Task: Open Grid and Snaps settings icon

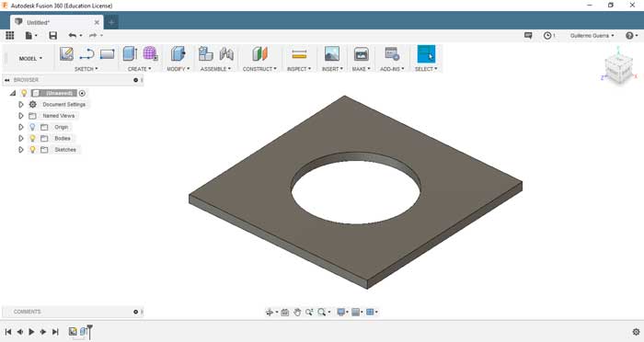Action: click(356, 313)
